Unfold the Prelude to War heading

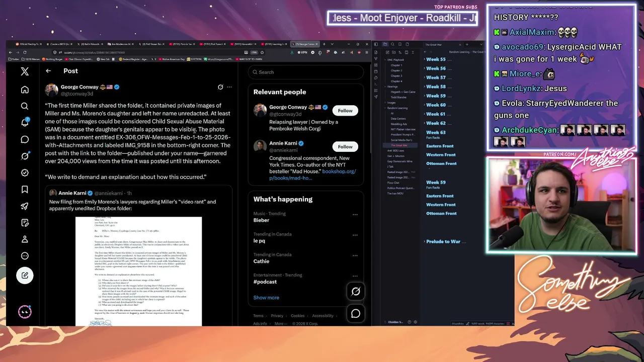[x=424, y=242]
